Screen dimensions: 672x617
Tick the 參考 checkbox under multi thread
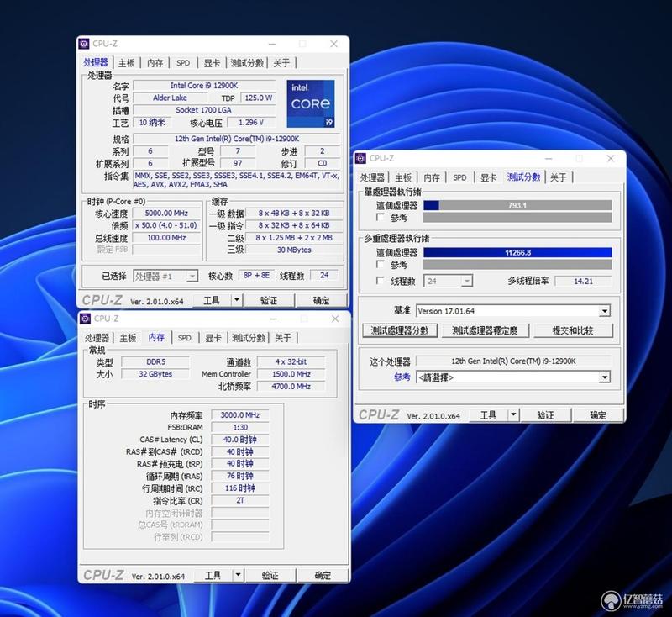(380, 264)
